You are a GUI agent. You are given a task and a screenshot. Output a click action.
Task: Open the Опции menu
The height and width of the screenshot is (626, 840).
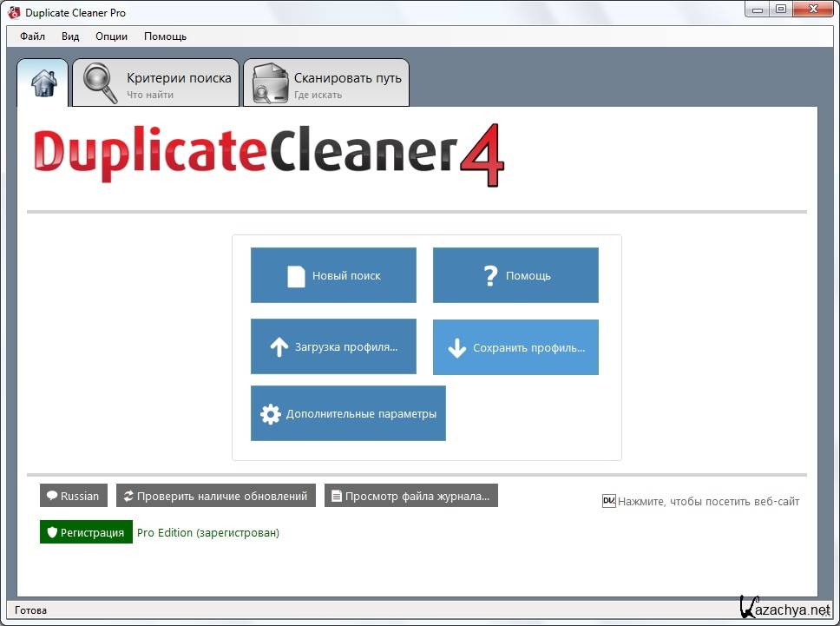111,36
